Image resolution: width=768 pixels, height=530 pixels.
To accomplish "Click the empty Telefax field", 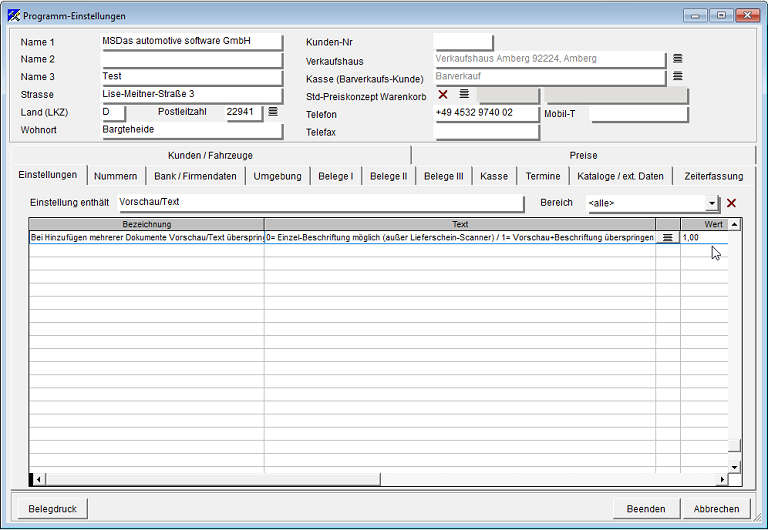I will [x=486, y=131].
